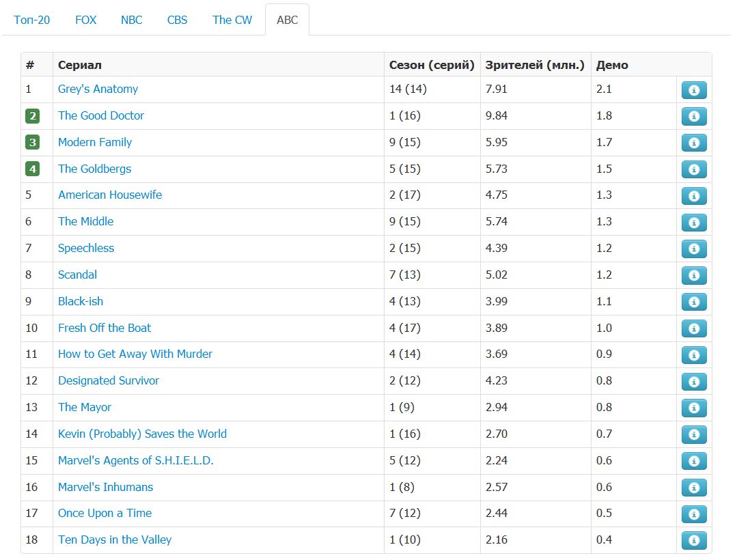Click Black-ish info icon
Image resolution: width=737 pixels, height=560 pixels.
[x=694, y=302]
